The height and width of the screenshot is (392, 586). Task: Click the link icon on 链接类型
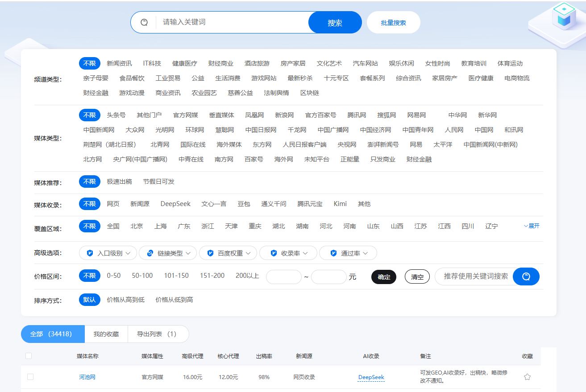tap(150, 253)
